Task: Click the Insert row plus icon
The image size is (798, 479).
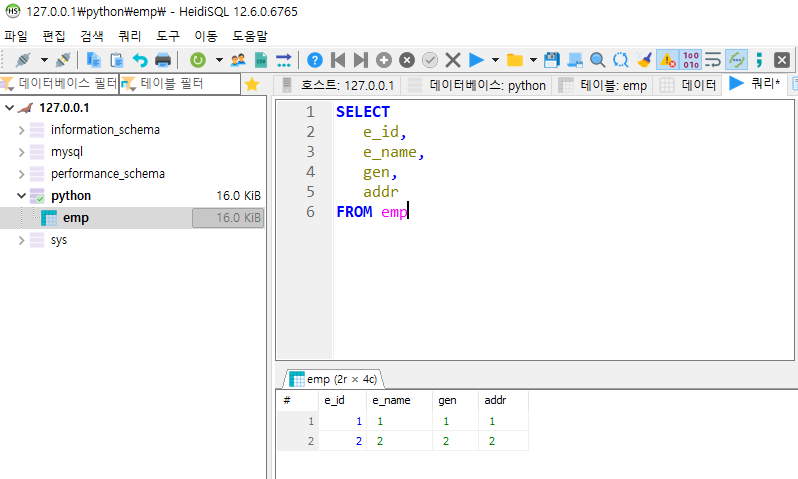Action: coord(384,60)
